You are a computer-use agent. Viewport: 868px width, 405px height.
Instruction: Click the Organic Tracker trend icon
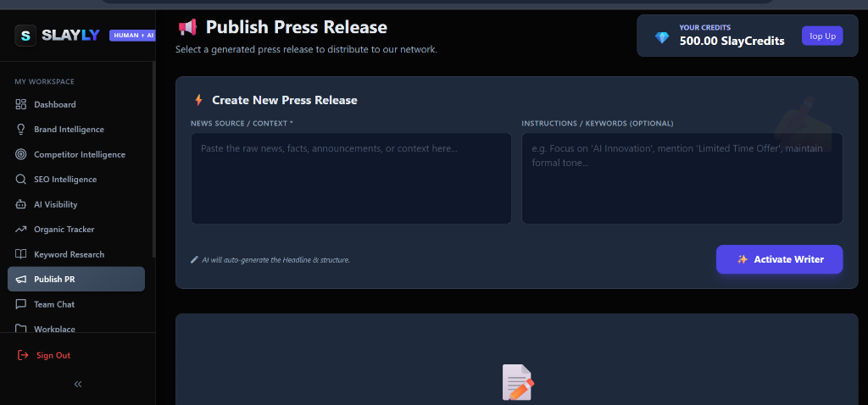21,230
